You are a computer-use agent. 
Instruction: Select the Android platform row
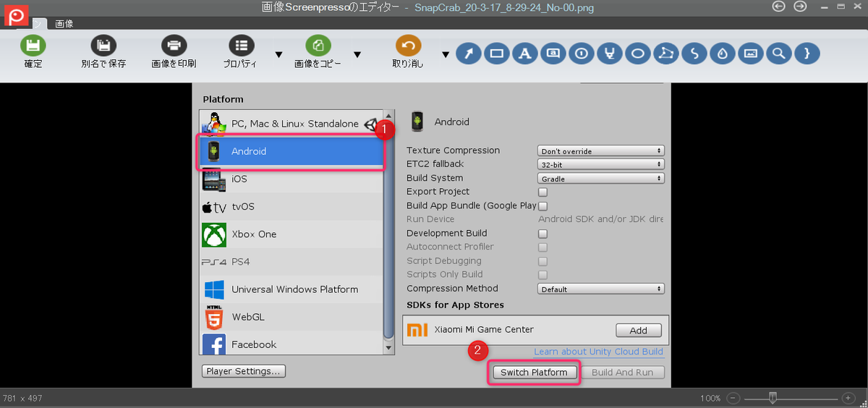click(291, 151)
